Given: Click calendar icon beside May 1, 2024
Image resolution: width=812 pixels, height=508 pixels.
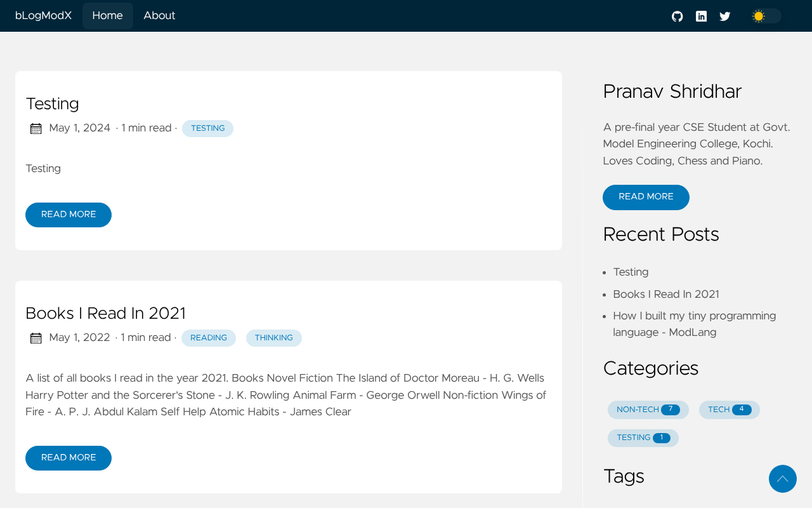Looking at the screenshot, I should point(36,129).
